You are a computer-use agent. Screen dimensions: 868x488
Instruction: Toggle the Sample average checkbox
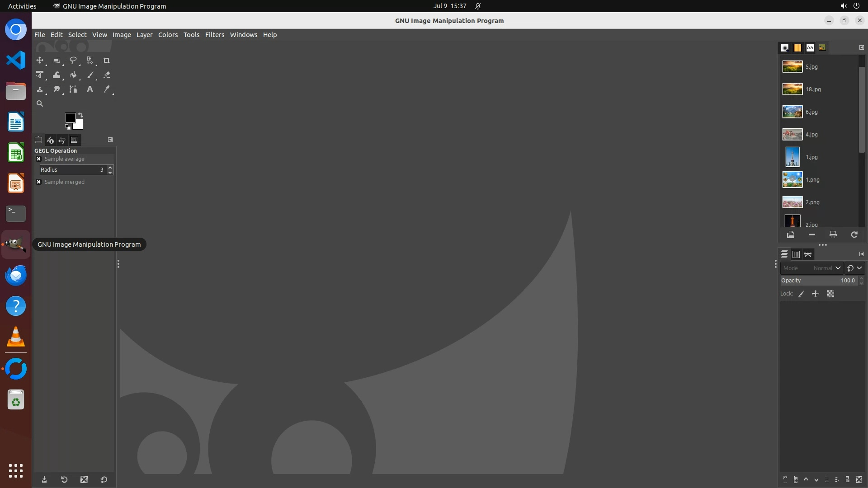[39, 159]
